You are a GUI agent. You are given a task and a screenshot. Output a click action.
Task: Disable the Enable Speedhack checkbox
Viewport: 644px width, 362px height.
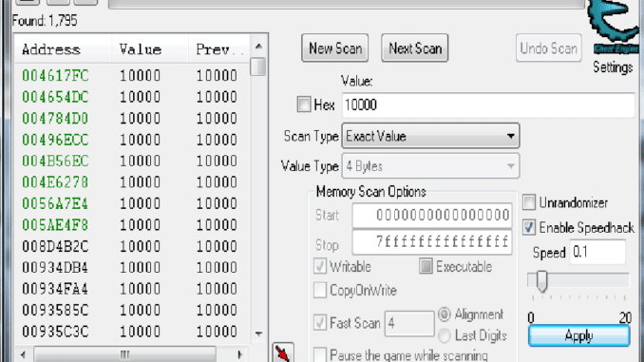pos(529,227)
